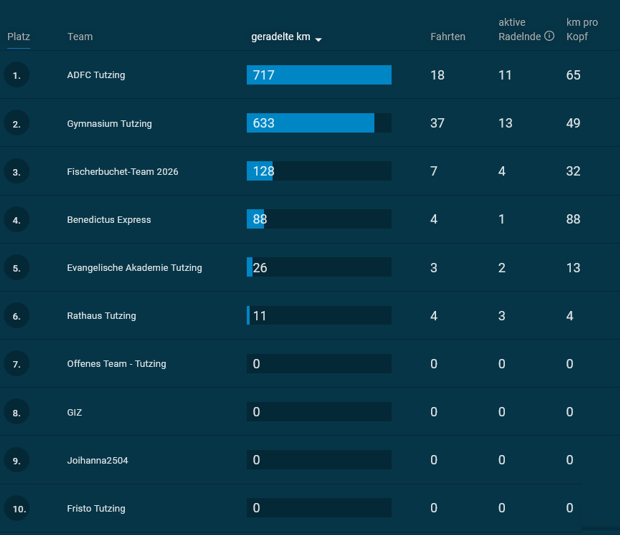The image size is (620, 535).
Task: Click the rank 5 circle badge
Action: click(17, 268)
